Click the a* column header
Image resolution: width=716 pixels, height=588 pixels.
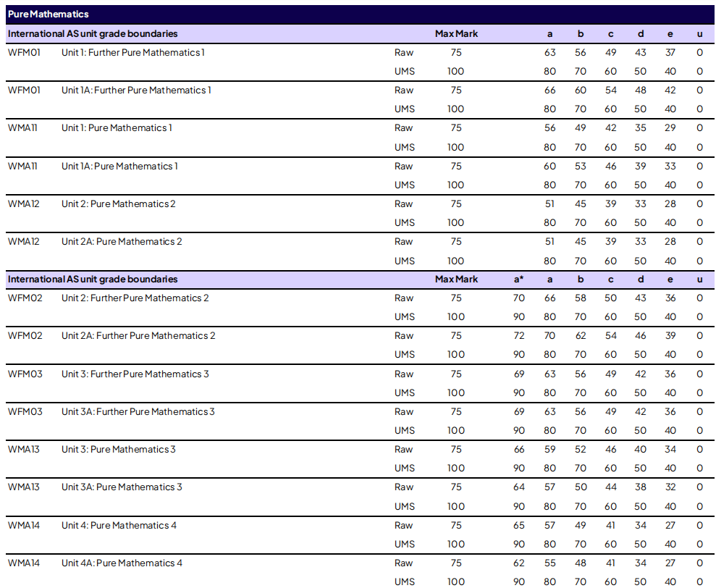[518, 280]
